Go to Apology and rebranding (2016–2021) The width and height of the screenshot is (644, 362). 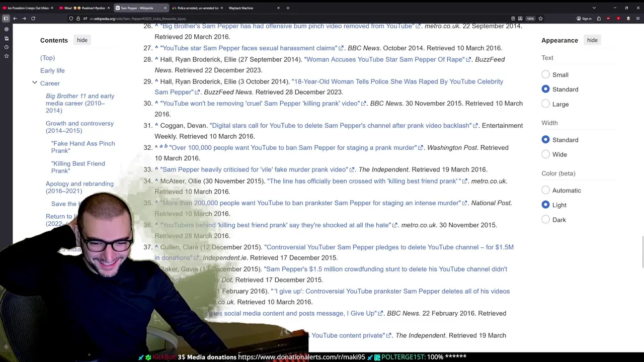coord(79,187)
